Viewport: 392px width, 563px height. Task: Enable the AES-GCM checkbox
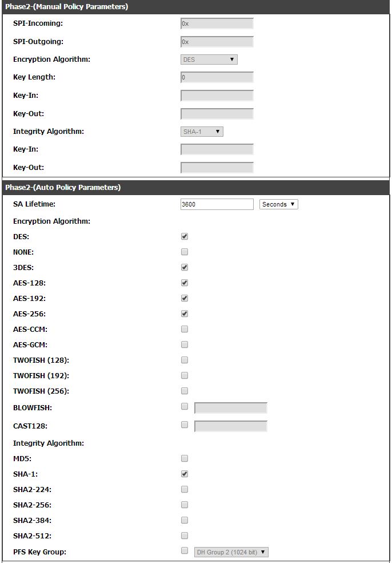click(184, 344)
